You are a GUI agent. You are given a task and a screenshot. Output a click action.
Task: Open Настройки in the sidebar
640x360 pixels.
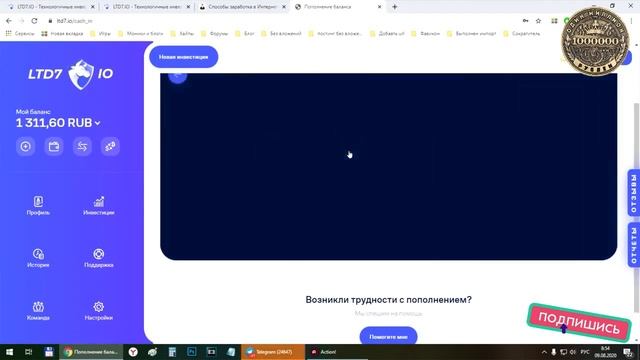99,311
